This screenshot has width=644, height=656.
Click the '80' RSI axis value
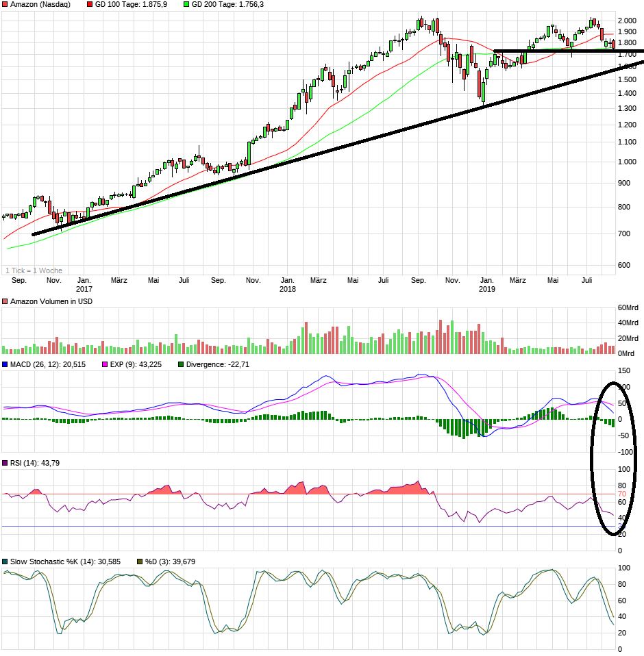622,485
